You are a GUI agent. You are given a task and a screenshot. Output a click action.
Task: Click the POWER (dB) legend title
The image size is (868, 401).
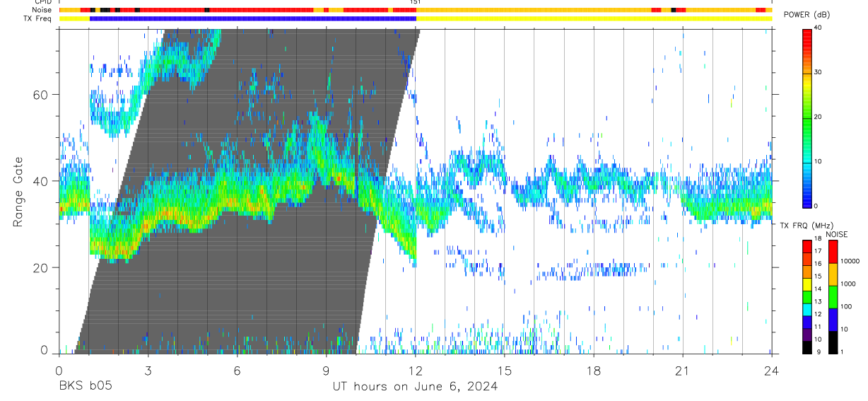tap(807, 15)
